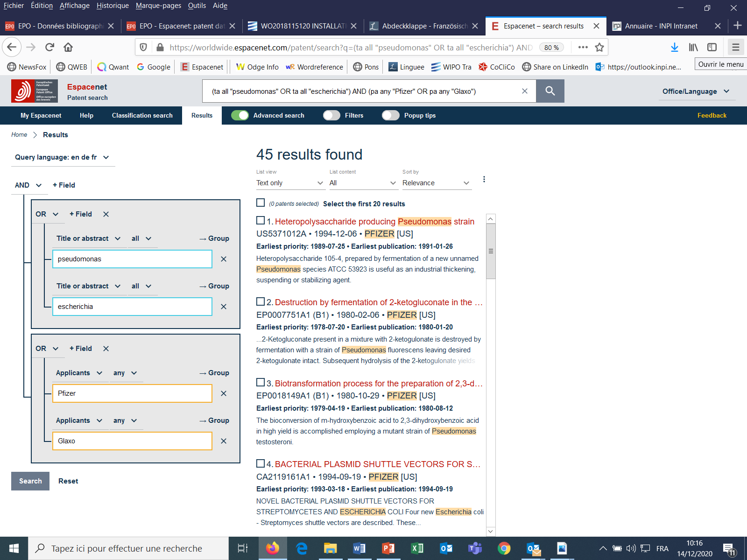Open the Historique menu in Firefox
The width and height of the screenshot is (747, 560).
tap(113, 6)
